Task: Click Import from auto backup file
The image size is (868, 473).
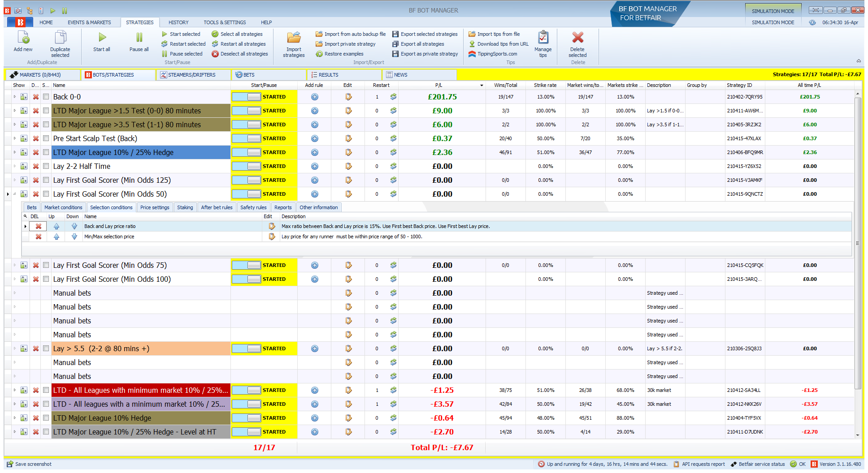Action: click(351, 34)
